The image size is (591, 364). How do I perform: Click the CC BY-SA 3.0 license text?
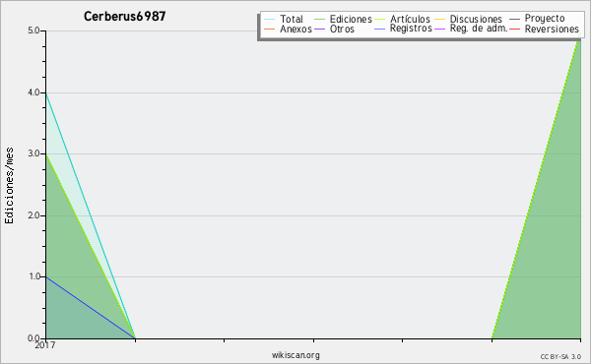coord(560,356)
